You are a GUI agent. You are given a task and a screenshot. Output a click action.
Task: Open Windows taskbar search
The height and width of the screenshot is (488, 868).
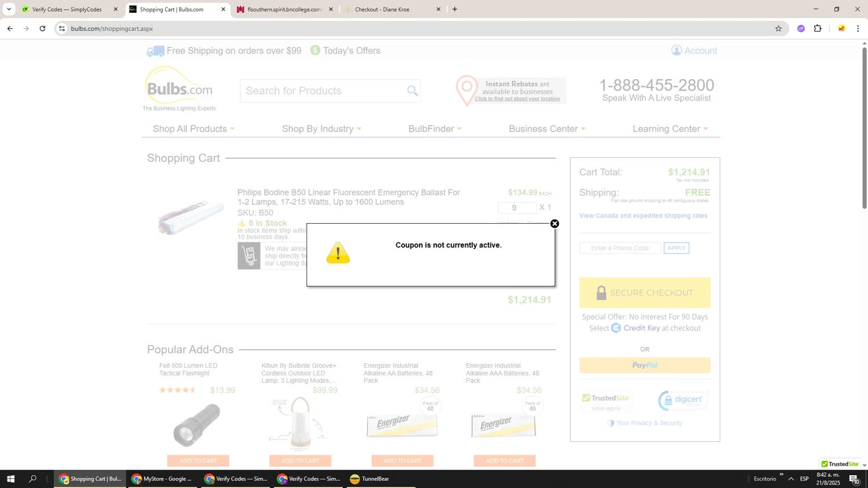[33, 479]
